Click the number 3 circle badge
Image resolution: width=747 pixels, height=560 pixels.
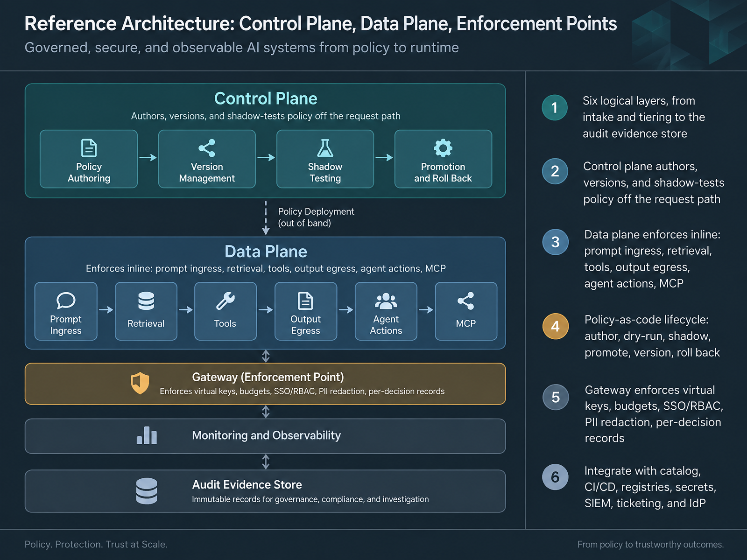pos(555,242)
